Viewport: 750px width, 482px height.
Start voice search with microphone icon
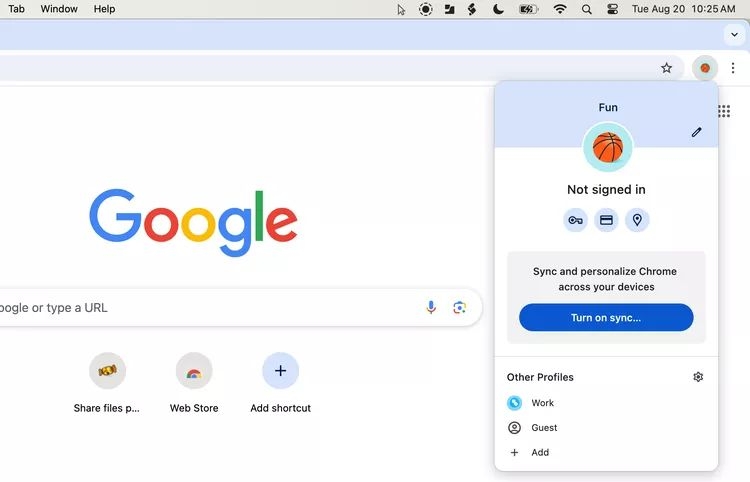431,308
